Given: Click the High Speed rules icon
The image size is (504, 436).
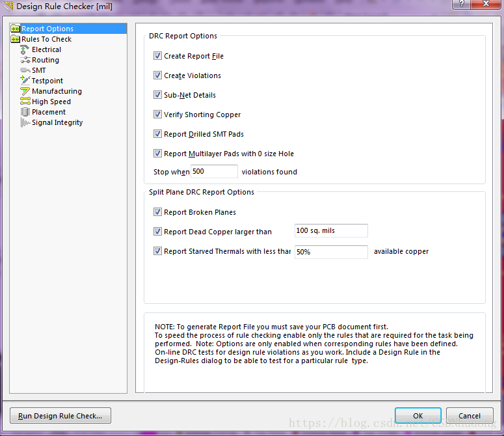Looking at the screenshot, I should click(x=25, y=102).
